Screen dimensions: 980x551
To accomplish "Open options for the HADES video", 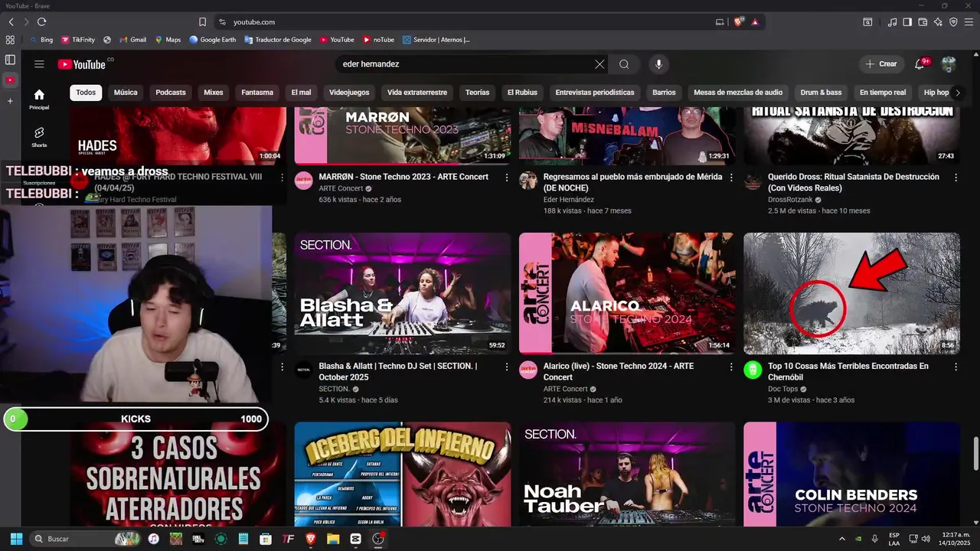I will tap(282, 178).
